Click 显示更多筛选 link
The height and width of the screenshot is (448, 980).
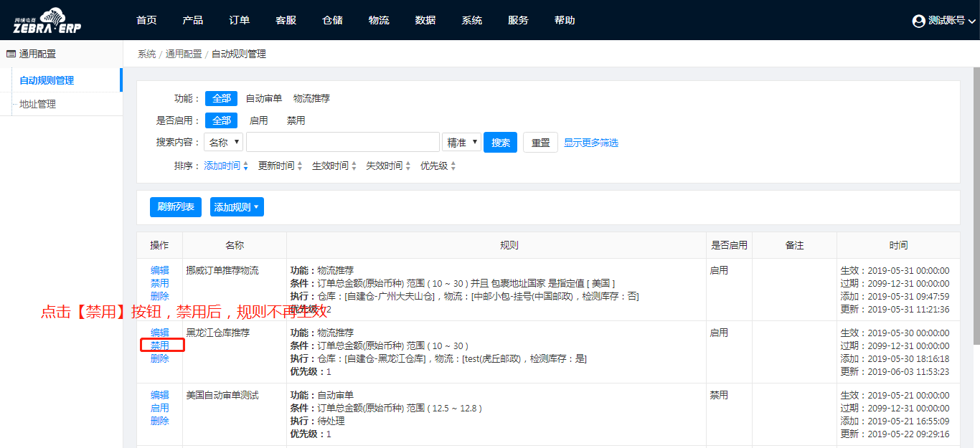click(590, 143)
